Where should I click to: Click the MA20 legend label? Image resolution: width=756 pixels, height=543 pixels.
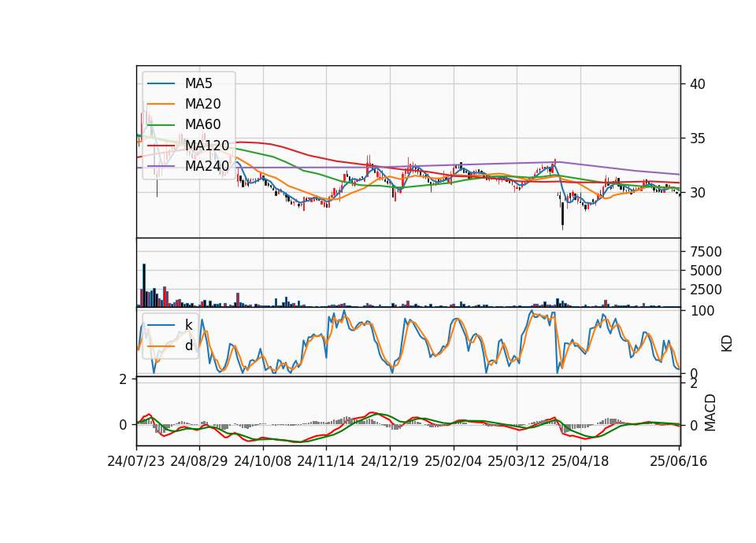(202, 104)
